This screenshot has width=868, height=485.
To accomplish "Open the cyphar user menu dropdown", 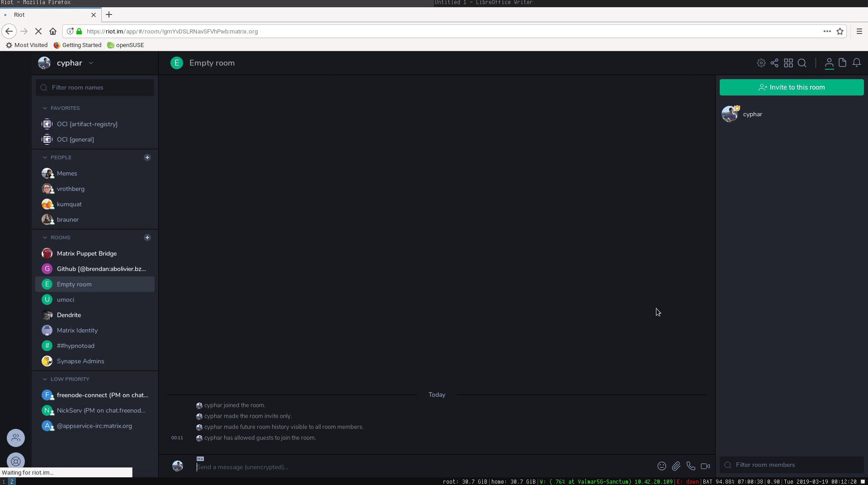I will pyautogui.click(x=91, y=63).
